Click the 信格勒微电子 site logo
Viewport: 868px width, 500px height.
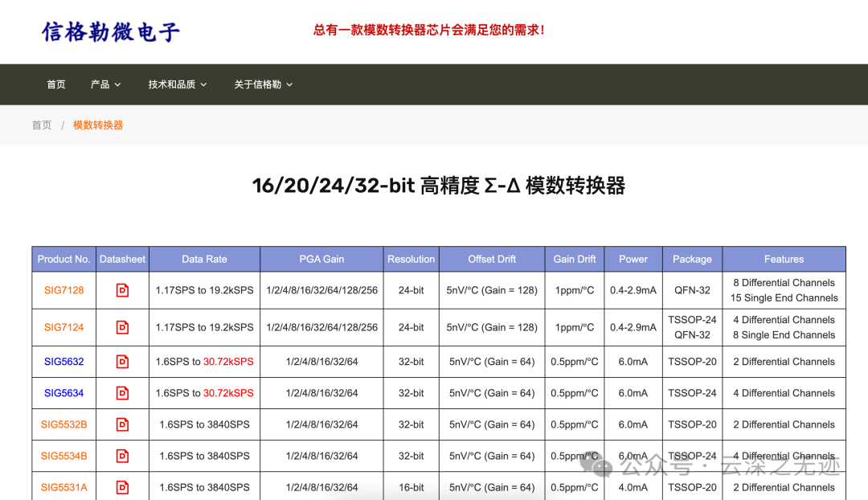(111, 31)
